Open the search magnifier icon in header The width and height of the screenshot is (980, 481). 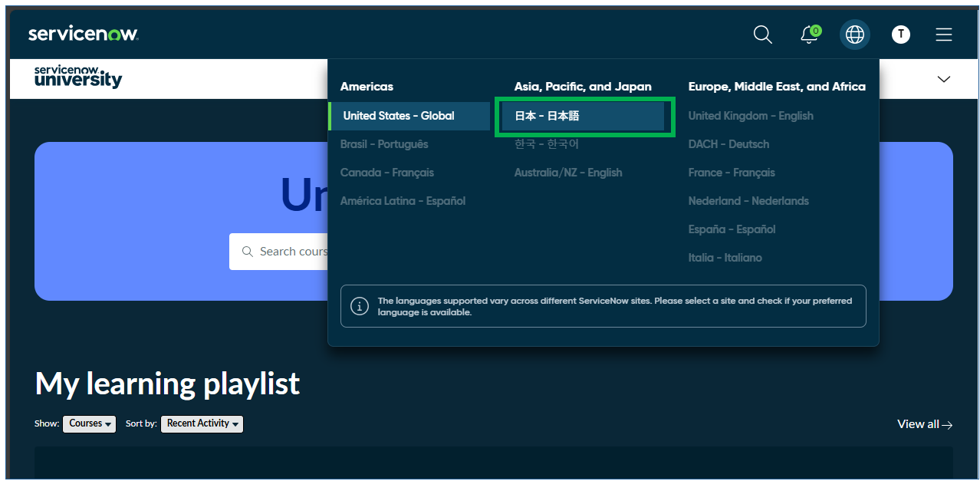[762, 35]
